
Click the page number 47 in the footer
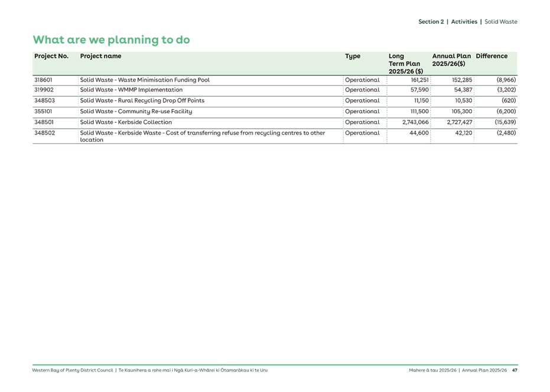515,371
